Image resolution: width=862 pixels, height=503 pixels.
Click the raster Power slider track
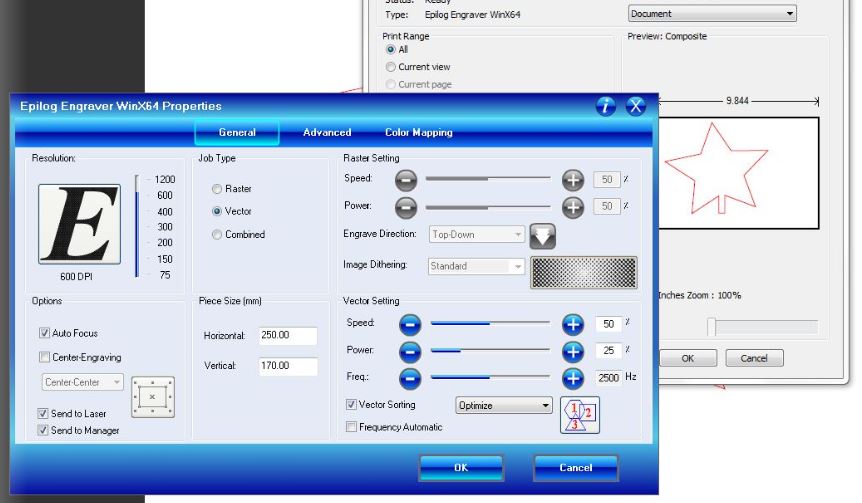[x=488, y=207]
